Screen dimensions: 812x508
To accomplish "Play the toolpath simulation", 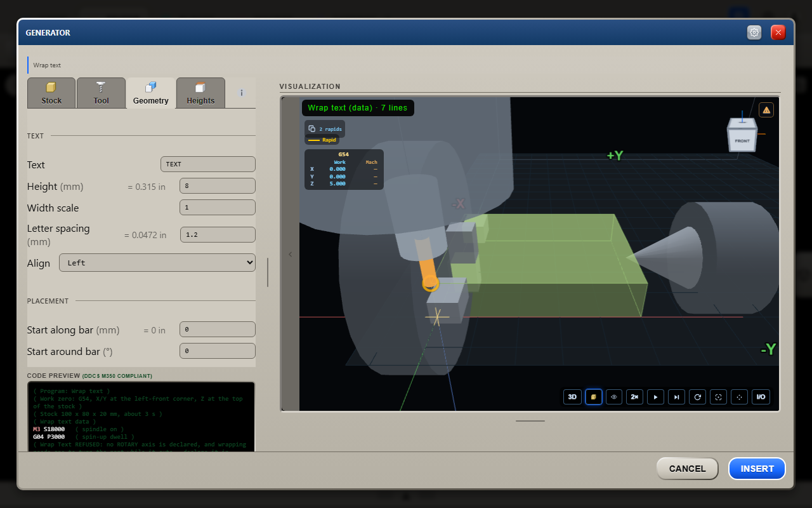I will click(x=656, y=397).
